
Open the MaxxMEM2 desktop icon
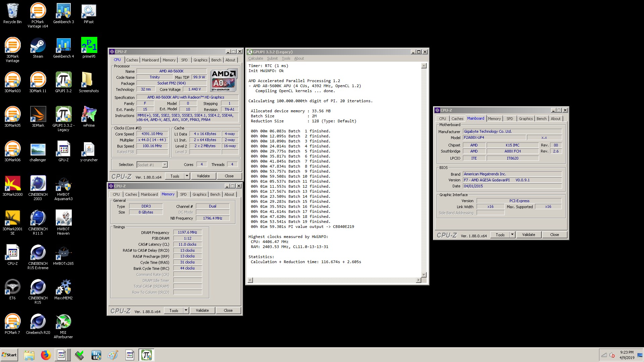[x=63, y=290]
